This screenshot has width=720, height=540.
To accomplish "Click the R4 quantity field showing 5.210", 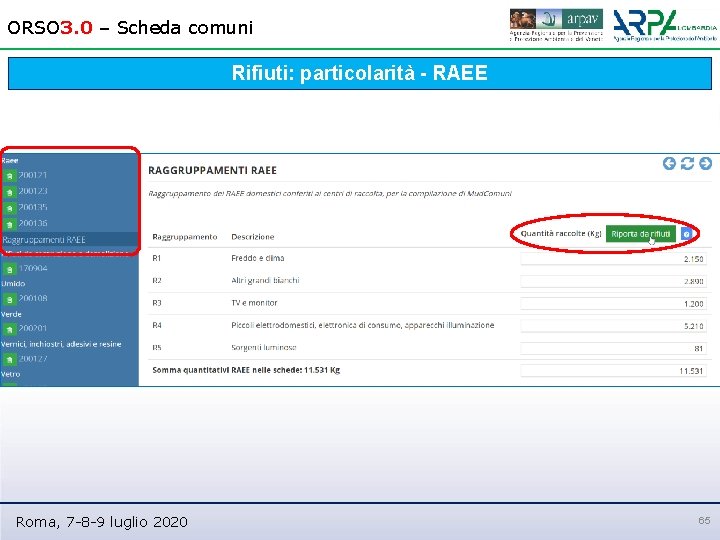I will (x=613, y=326).
